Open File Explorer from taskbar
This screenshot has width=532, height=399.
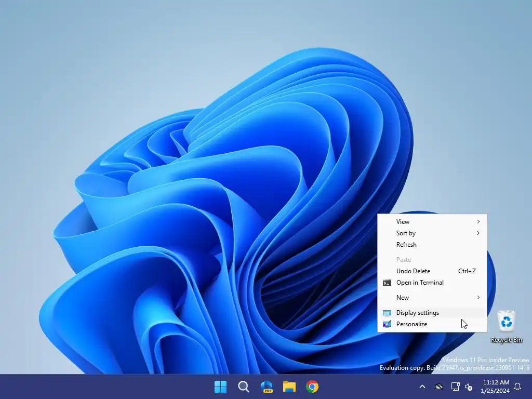point(289,387)
